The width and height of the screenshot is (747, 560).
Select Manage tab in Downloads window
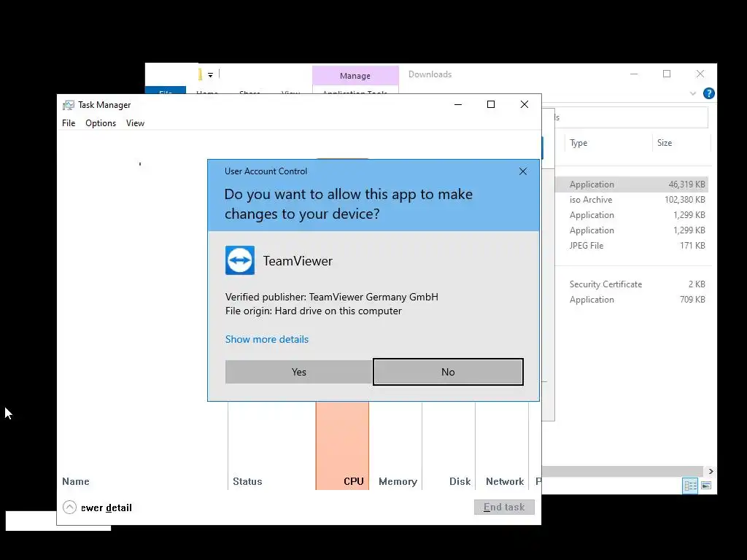[355, 76]
